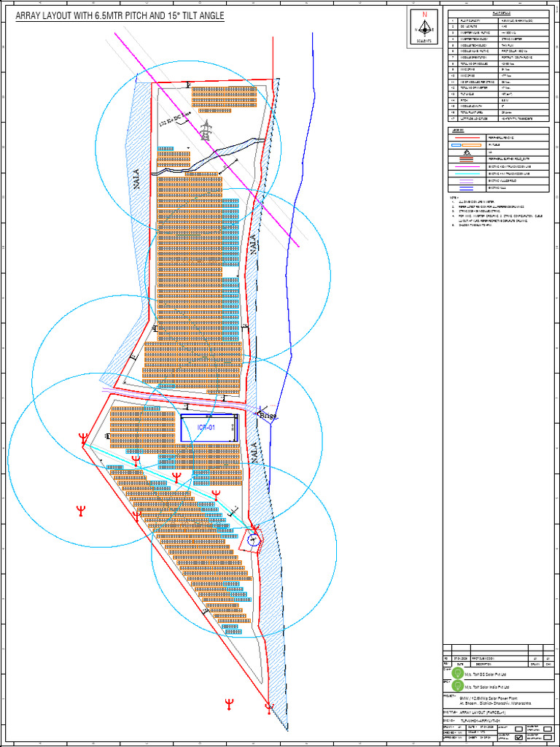Select the transmission tower symbol on the map
560x747 pixels.
point(206,130)
